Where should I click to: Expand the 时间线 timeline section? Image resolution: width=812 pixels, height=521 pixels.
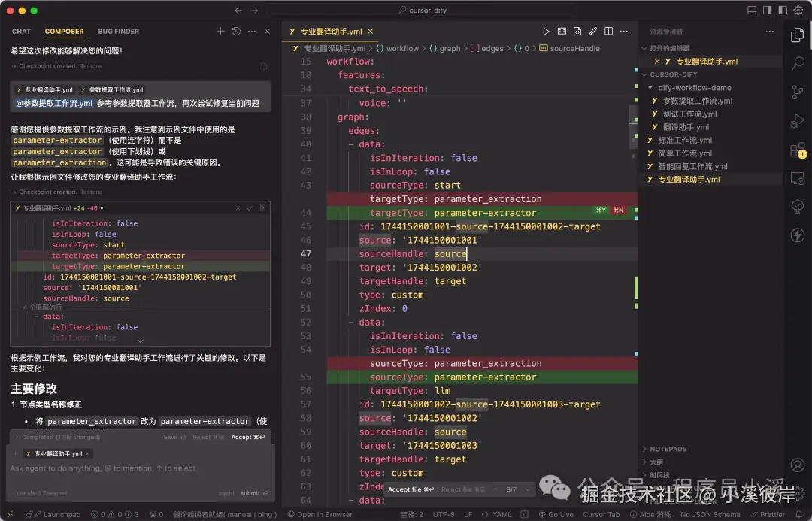pyautogui.click(x=659, y=475)
